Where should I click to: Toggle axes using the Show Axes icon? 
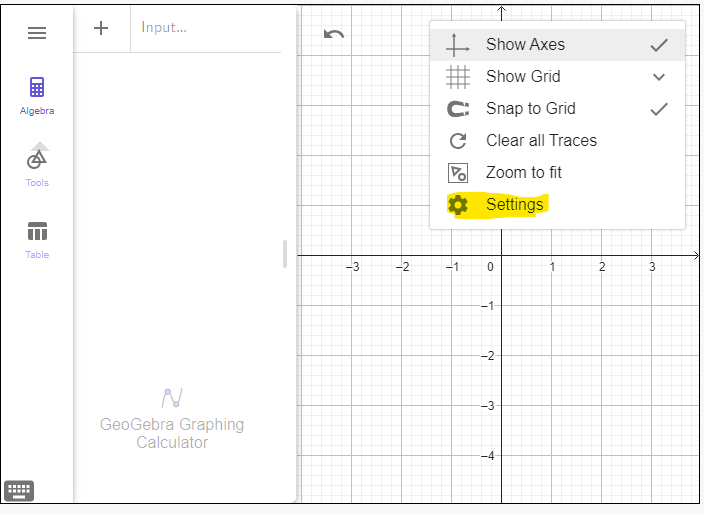tap(458, 45)
